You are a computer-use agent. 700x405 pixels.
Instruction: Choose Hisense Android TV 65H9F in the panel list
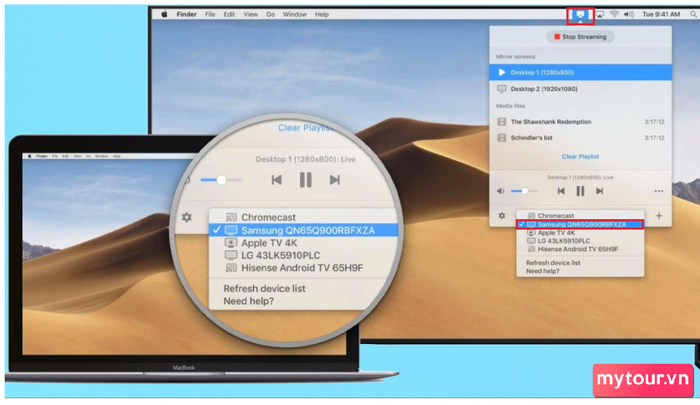click(580, 249)
